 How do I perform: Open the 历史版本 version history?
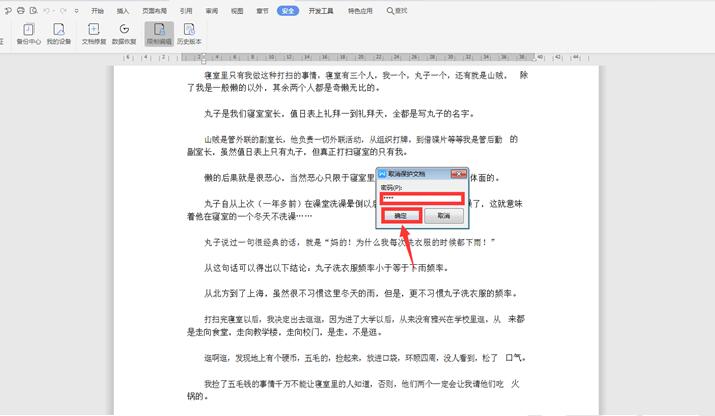189,34
